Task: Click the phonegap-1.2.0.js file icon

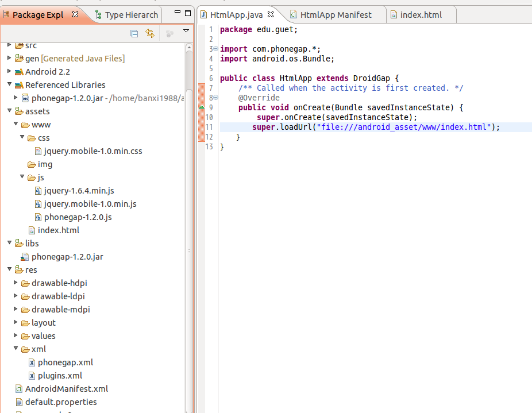Action: 38,217
